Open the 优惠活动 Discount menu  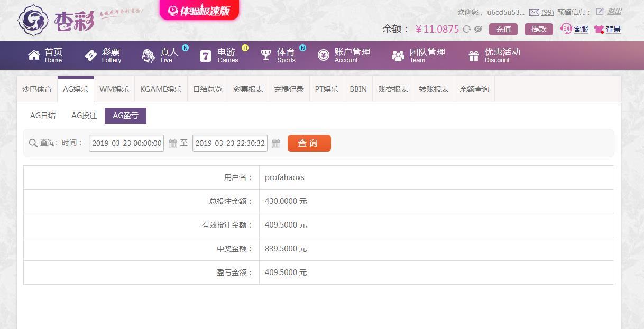click(494, 55)
